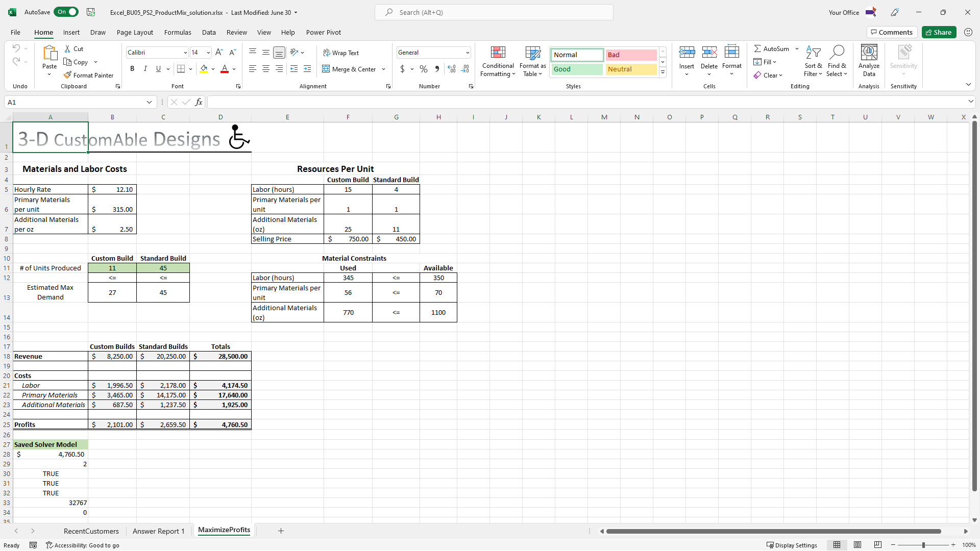Toggle Wrap Text formatting on

tap(342, 53)
